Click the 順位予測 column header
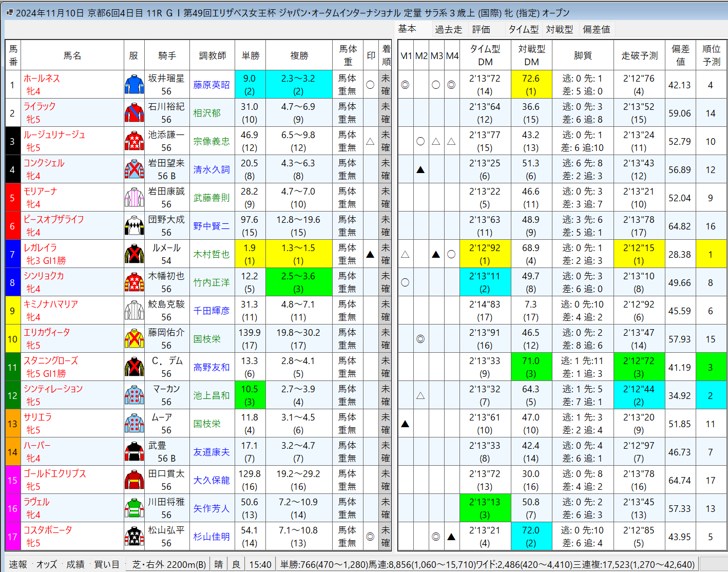Viewport: 728px width, 572px height. coord(711,55)
